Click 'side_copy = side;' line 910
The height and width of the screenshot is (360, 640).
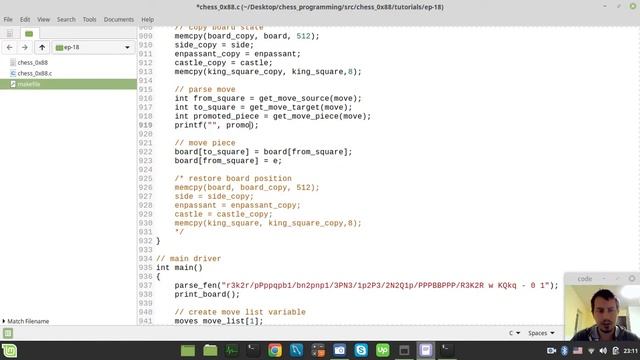click(x=214, y=45)
